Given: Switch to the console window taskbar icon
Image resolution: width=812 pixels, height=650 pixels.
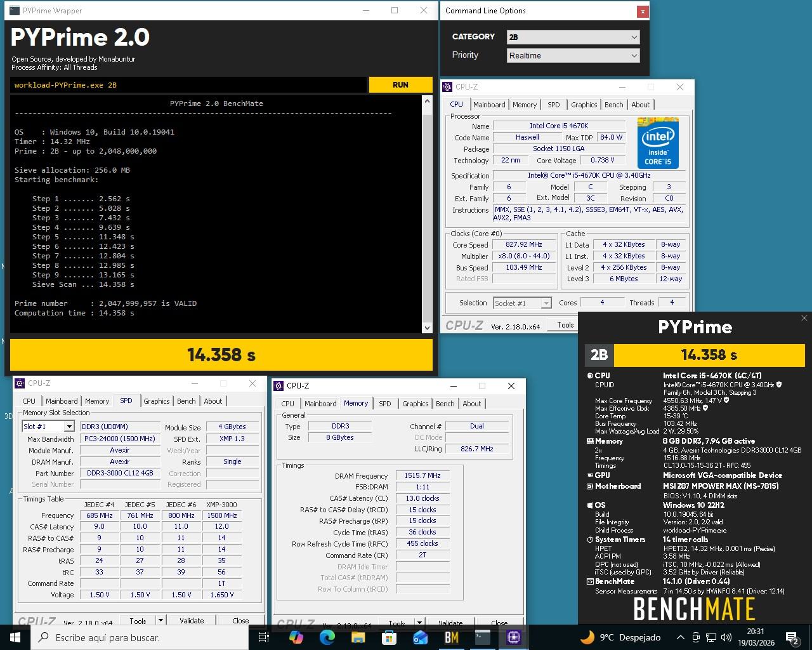Looking at the screenshot, I should (x=483, y=637).
